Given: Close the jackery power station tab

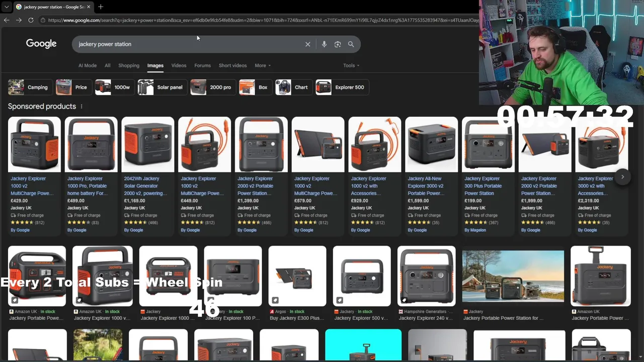Looking at the screenshot, I should click(x=89, y=7).
